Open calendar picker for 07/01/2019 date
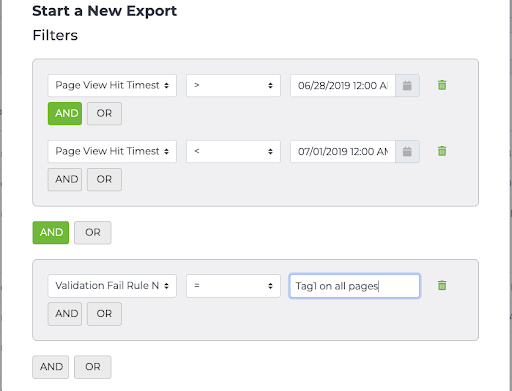This screenshot has width=512, height=391. coord(407,152)
